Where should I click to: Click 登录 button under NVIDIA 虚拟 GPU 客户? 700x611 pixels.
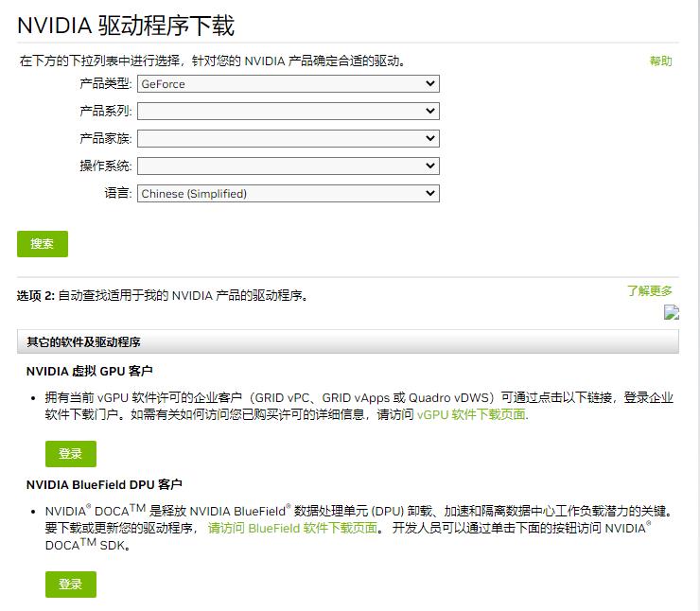click(71, 454)
